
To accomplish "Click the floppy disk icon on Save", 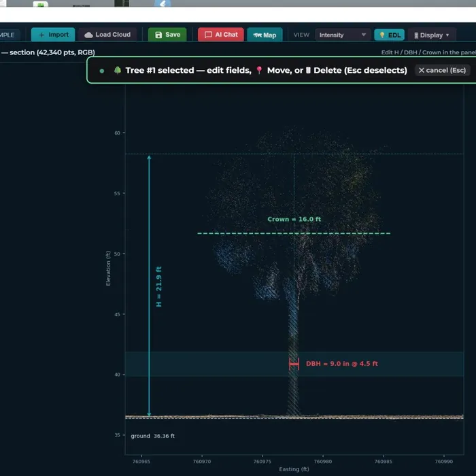I will 158,35.
